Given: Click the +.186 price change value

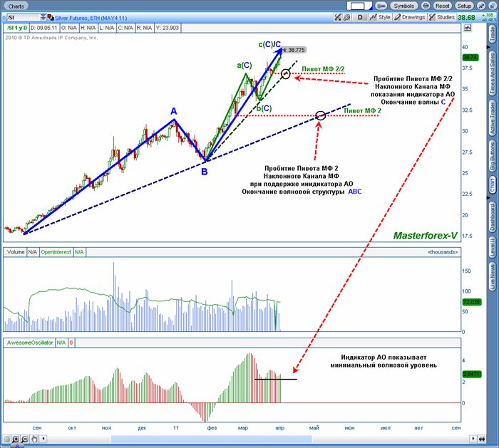Looking at the screenshot, I should (x=487, y=15).
